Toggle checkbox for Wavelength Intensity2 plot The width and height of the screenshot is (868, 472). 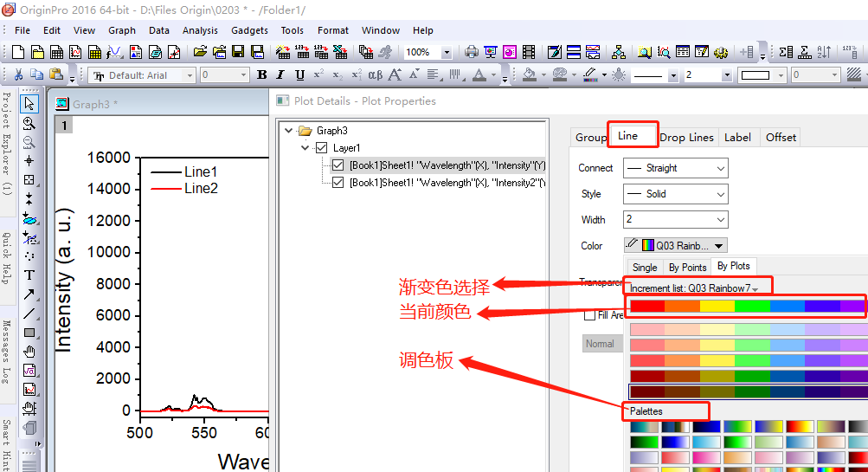[338, 182]
